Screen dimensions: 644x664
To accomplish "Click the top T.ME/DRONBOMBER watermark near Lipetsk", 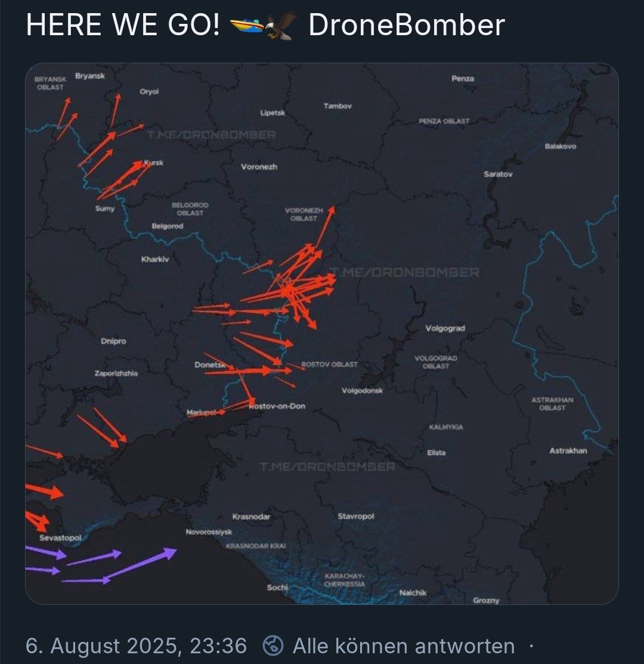I will 212,135.
